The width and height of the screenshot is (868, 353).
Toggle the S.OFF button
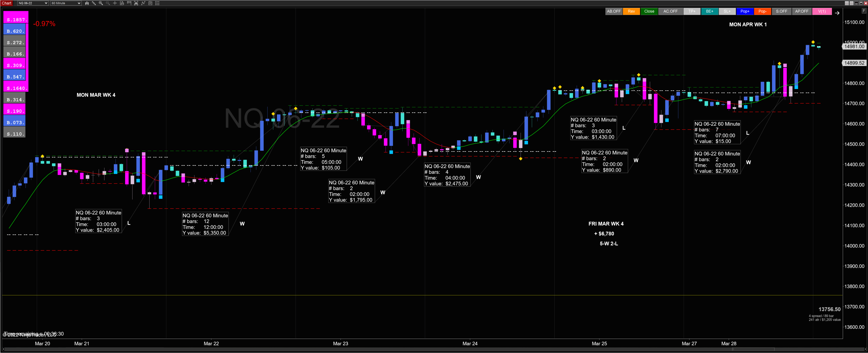click(x=781, y=11)
